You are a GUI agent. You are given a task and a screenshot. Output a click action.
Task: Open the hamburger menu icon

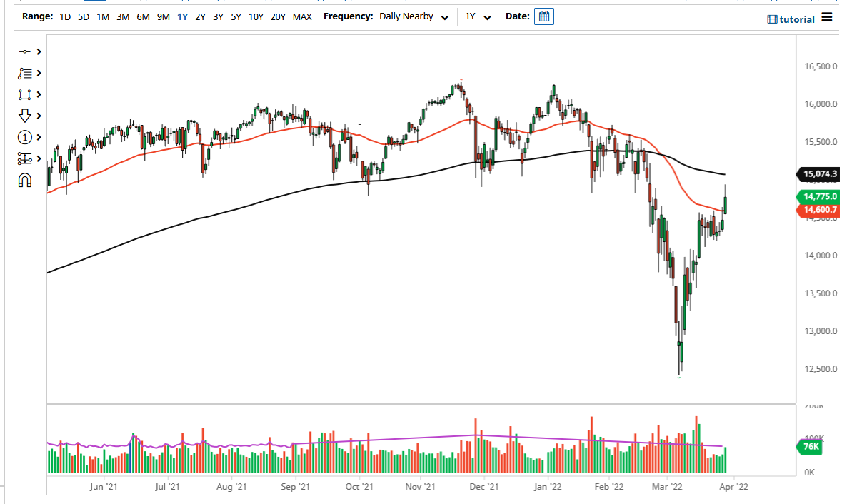pyautogui.click(x=826, y=17)
